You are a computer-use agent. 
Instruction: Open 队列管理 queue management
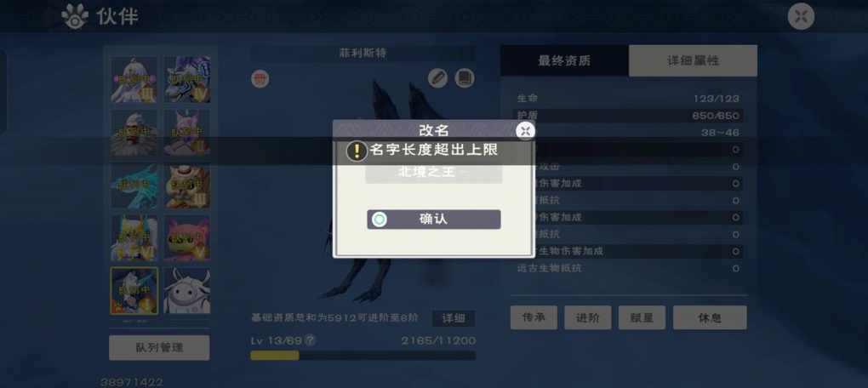pos(159,348)
